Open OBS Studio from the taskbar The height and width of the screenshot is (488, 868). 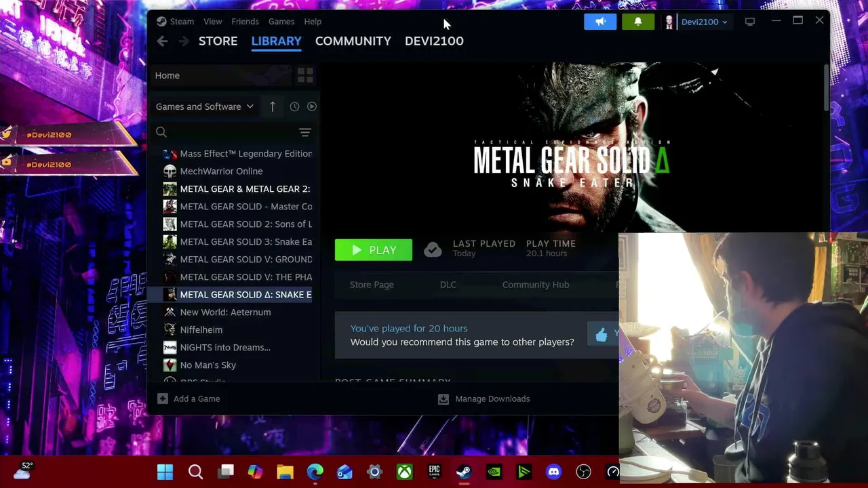(584, 472)
